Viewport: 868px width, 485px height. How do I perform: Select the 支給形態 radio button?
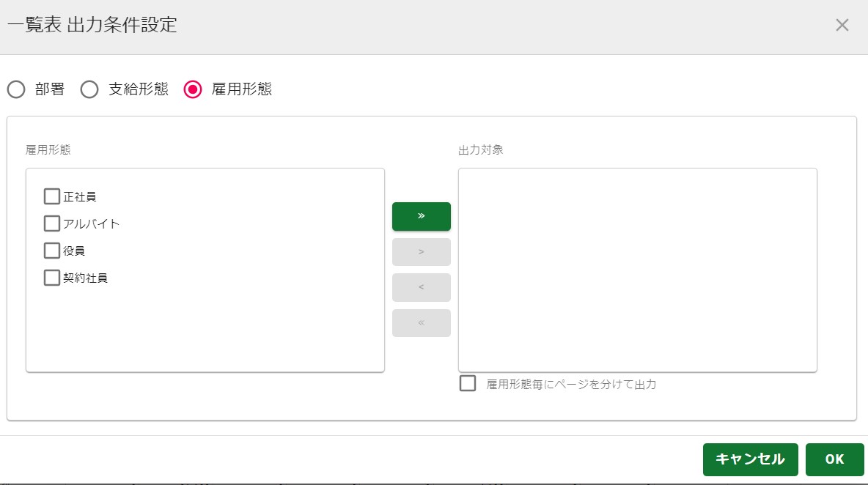(x=89, y=89)
